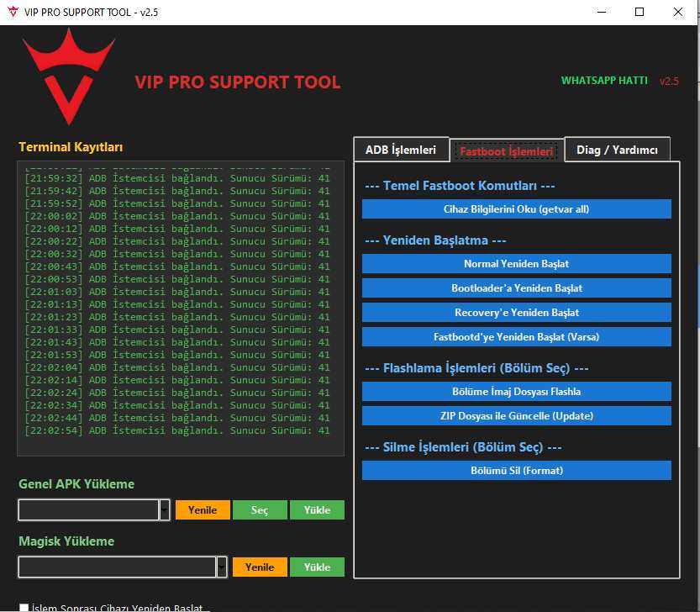This screenshot has height=612, width=700.
Task: Click the VIP PRO SUPPORT TOOL header title
Action: coord(238,82)
